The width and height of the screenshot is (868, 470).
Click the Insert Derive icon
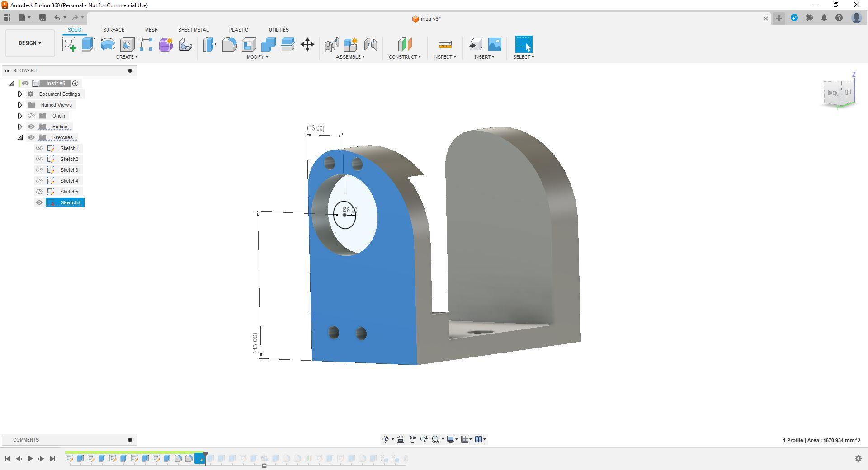pos(475,44)
